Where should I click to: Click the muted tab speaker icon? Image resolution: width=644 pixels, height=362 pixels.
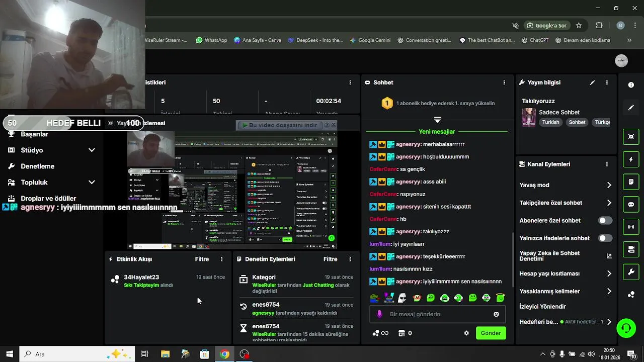click(515, 25)
